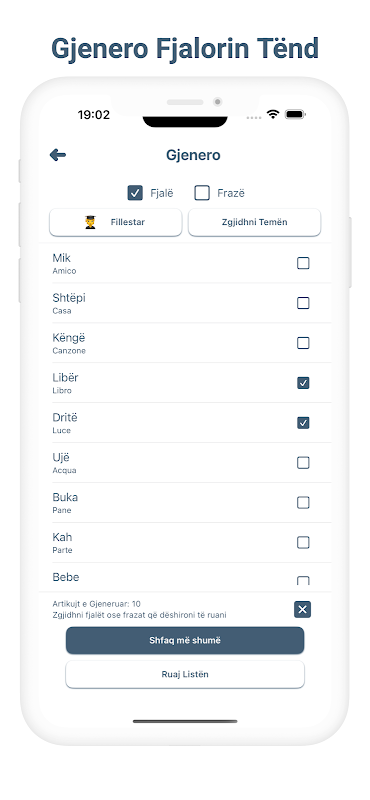Check the box for Mik
This screenshot has height=800, width=370.
point(303,263)
